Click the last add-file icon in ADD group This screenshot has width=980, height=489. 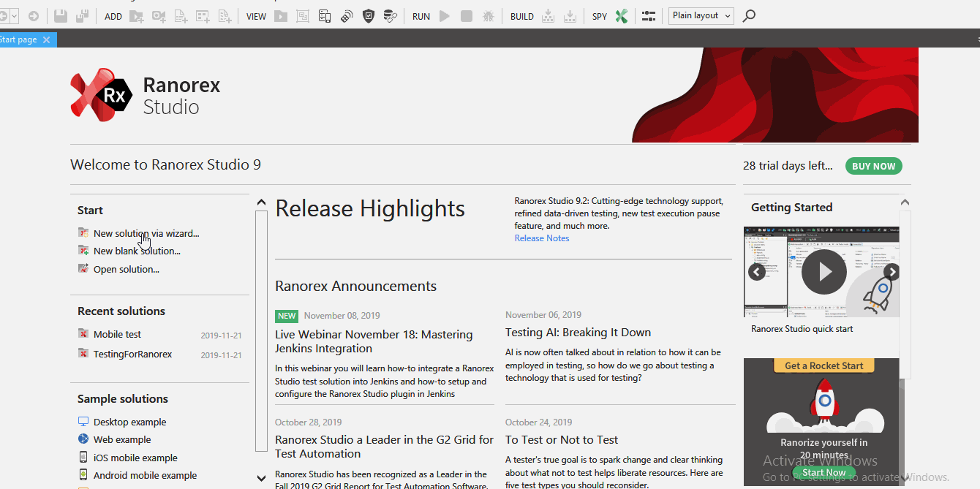pyautogui.click(x=225, y=16)
